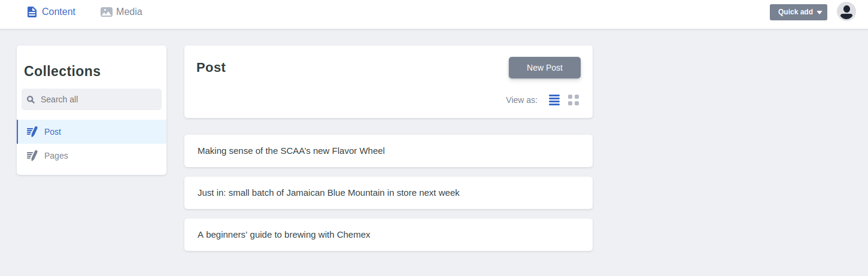
Task: Open the SCAA Flavor Wheel post
Action: (389, 151)
